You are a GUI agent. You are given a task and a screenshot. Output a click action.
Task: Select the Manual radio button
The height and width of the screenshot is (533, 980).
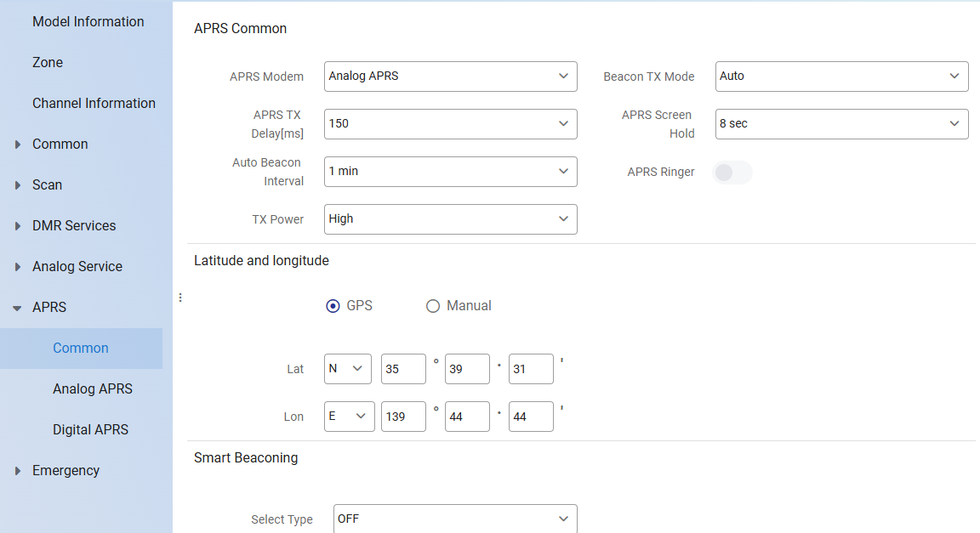pyautogui.click(x=433, y=306)
